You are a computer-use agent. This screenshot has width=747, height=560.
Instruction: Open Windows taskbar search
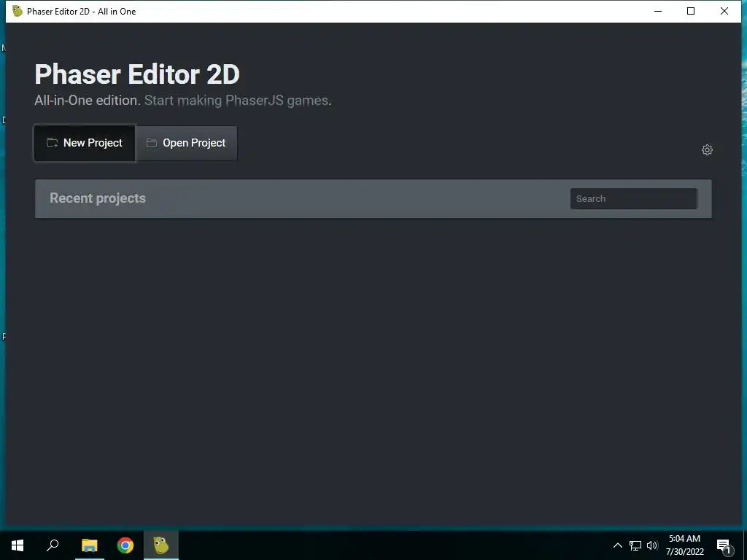tap(53, 545)
